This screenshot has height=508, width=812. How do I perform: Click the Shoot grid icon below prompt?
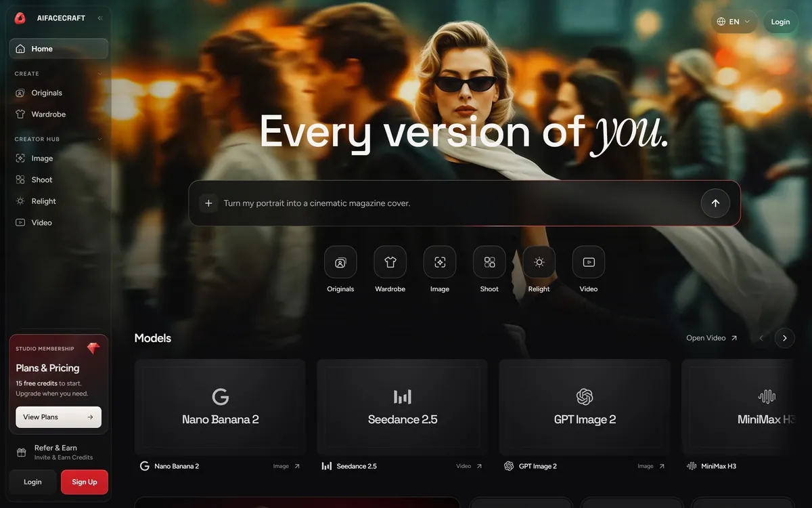coord(489,262)
